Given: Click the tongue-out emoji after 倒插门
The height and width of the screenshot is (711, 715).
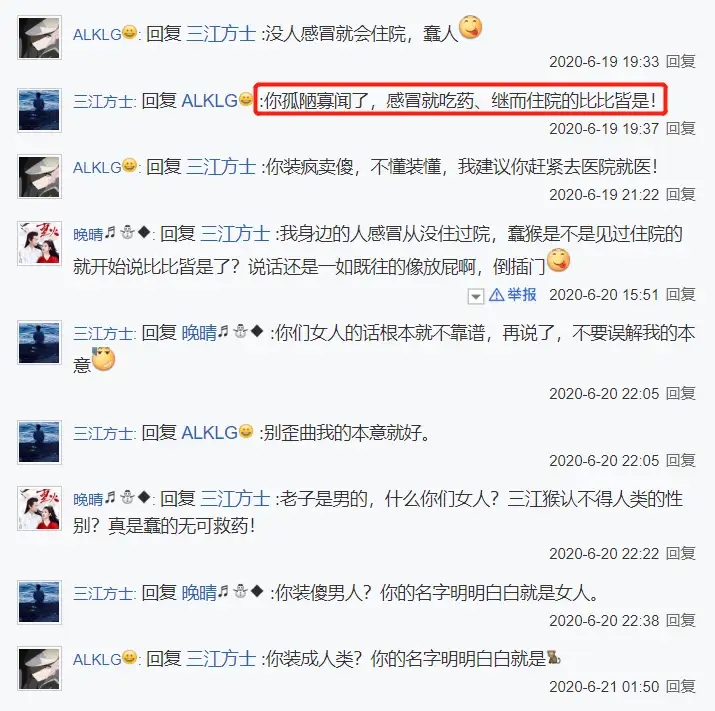Looking at the screenshot, I should [558, 260].
